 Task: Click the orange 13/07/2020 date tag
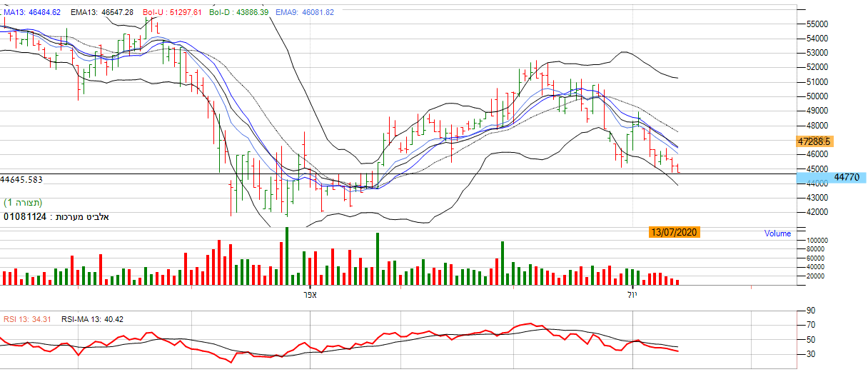click(x=674, y=232)
